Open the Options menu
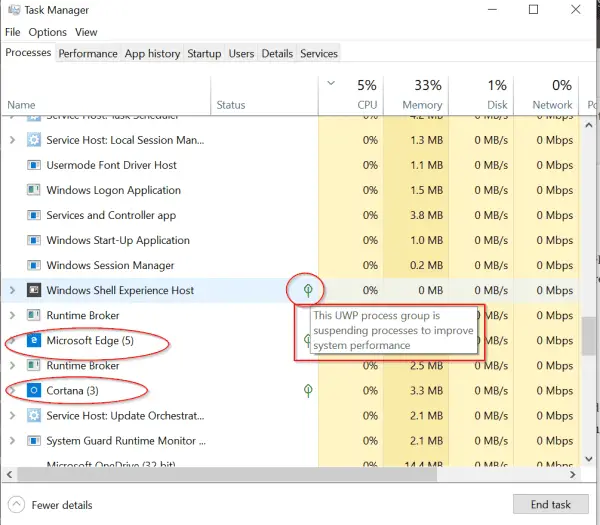The width and height of the screenshot is (600, 525). 47,32
